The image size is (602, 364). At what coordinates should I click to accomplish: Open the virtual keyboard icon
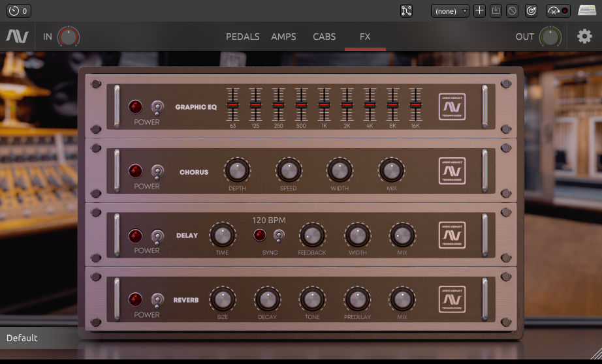[587, 11]
